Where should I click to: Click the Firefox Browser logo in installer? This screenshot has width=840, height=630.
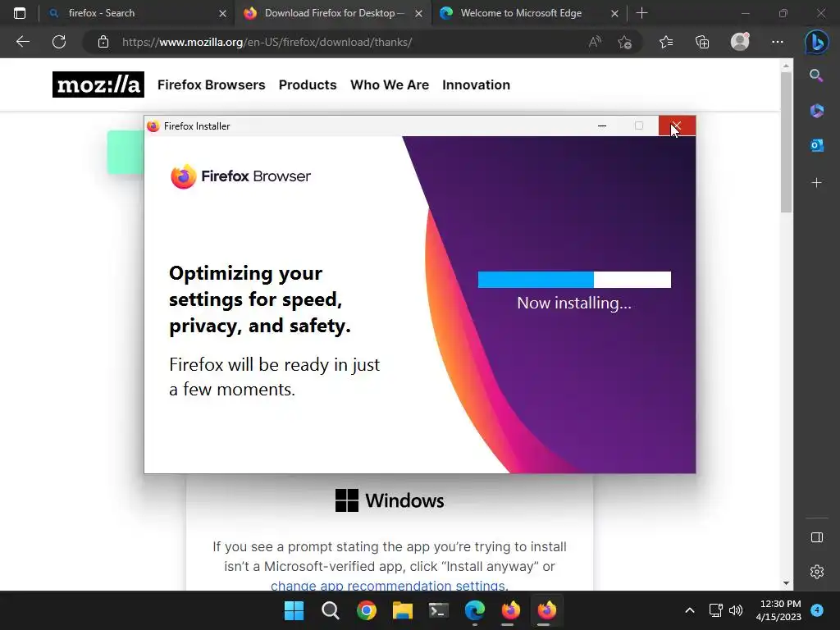pyautogui.click(x=240, y=176)
